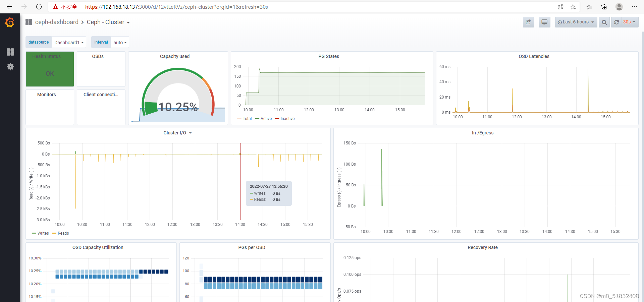Add page to favorites star icon

(573, 7)
